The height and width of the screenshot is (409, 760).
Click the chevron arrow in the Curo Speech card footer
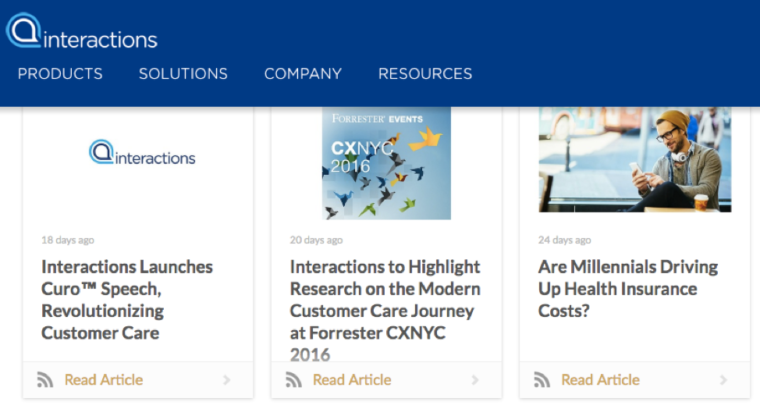point(227,380)
